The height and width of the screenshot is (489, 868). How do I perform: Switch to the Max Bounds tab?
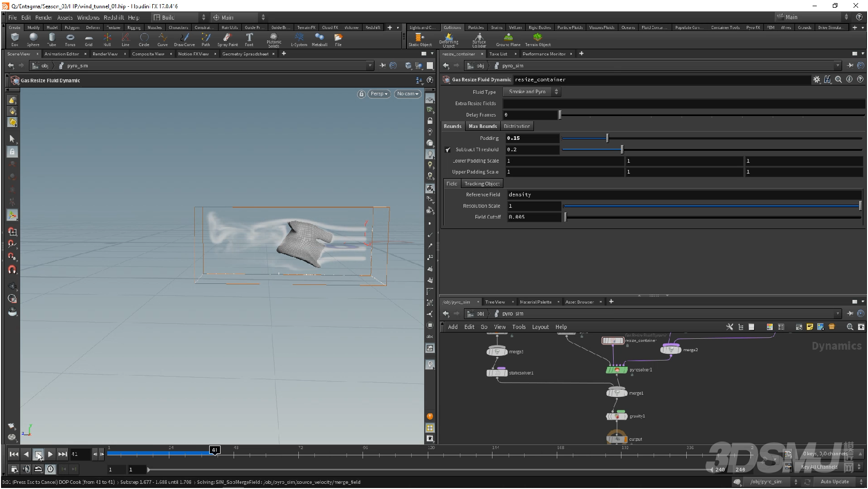click(483, 126)
